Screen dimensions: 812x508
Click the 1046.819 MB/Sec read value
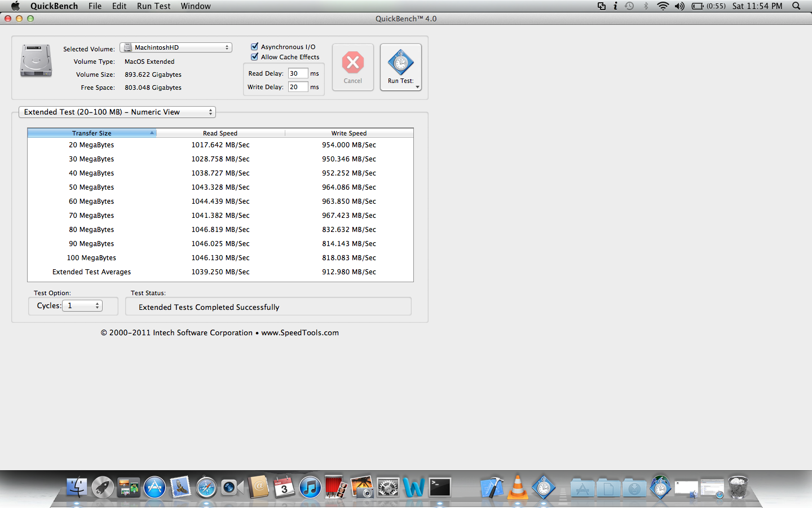[x=220, y=230]
